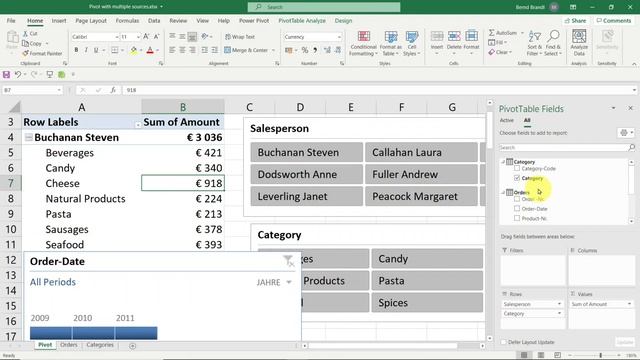
Task: Select the 2010 period on timeline
Action: point(93,333)
